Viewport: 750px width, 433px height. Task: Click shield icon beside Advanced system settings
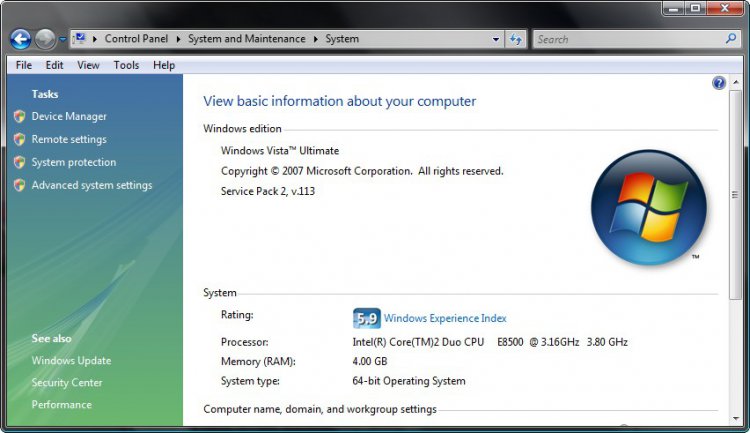click(x=20, y=185)
